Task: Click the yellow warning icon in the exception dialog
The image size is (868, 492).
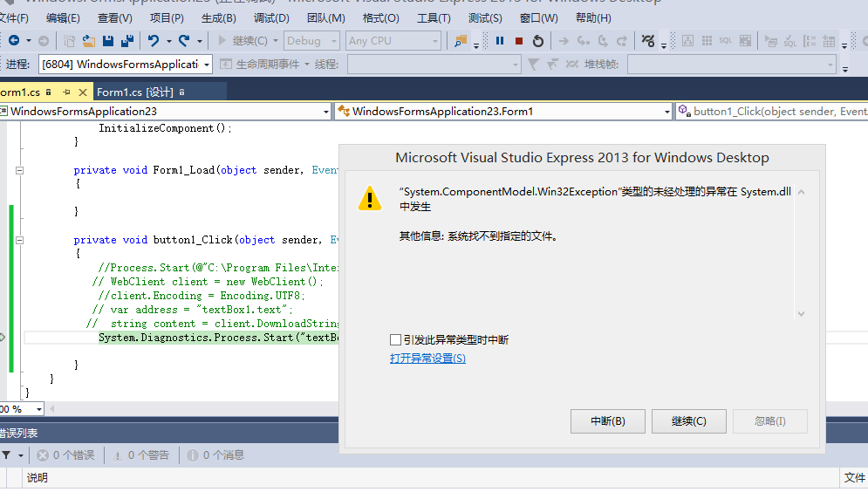Action: [370, 199]
